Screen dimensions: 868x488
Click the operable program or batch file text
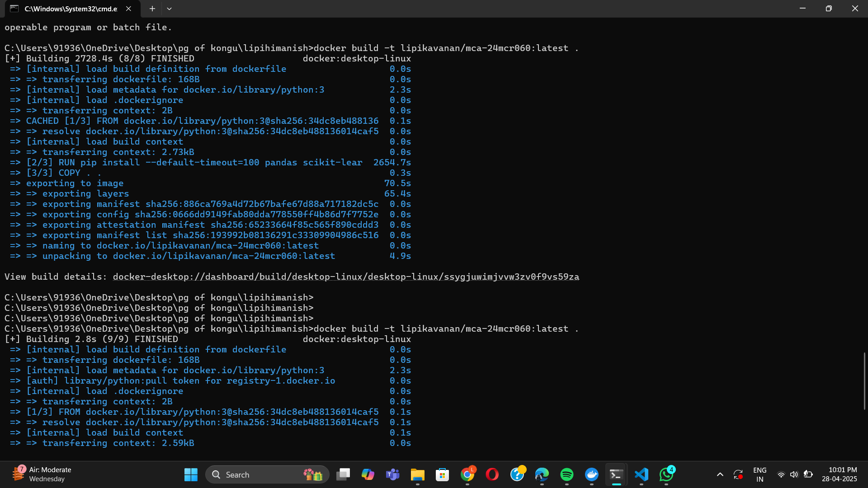[88, 27]
